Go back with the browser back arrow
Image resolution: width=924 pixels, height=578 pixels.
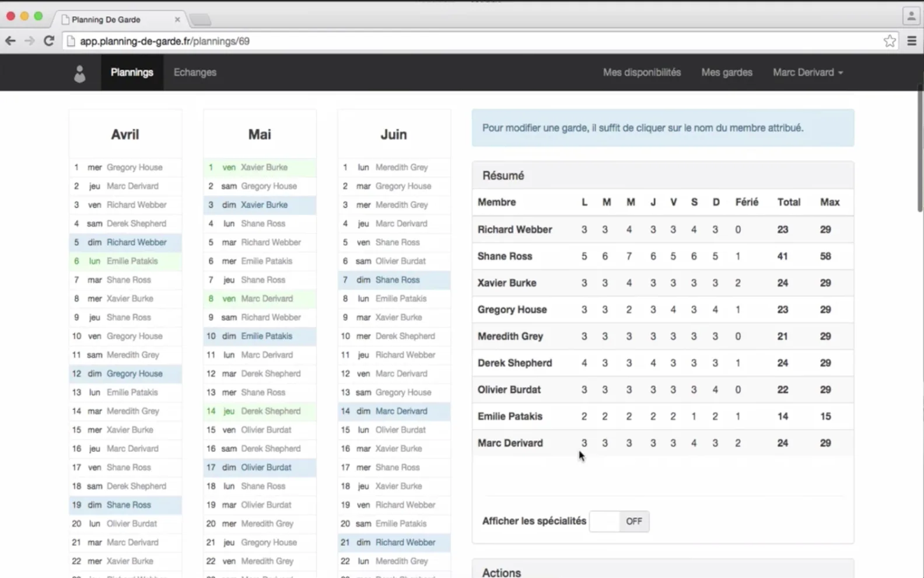coord(10,41)
